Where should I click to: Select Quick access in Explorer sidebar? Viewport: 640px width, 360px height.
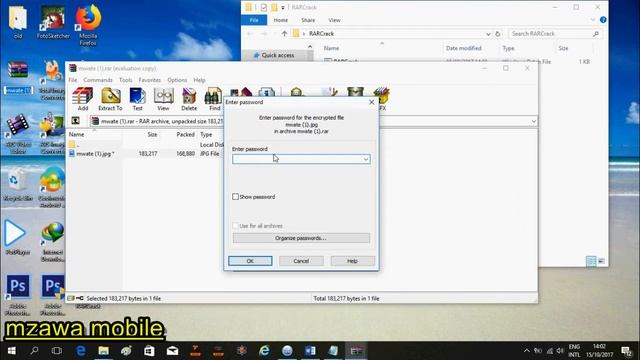click(x=278, y=55)
